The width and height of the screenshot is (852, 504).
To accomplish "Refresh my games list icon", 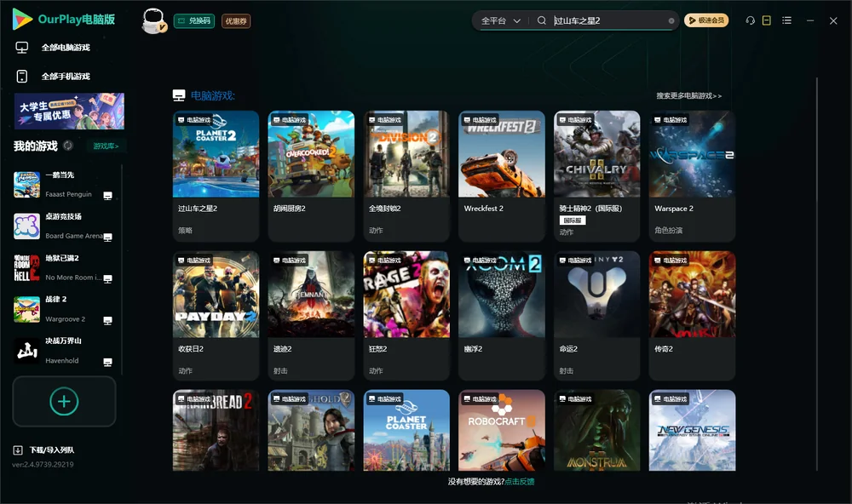I will pyautogui.click(x=68, y=146).
